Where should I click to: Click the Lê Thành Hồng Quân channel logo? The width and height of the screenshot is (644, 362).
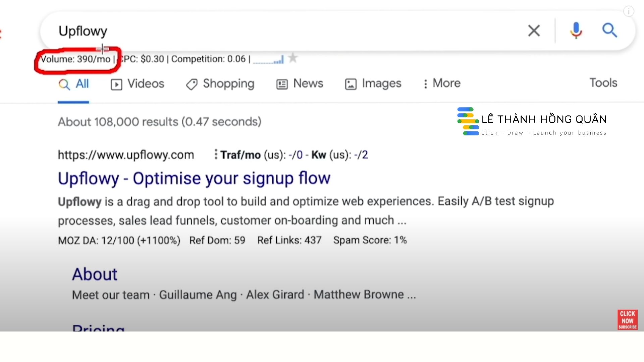pyautogui.click(x=468, y=121)
